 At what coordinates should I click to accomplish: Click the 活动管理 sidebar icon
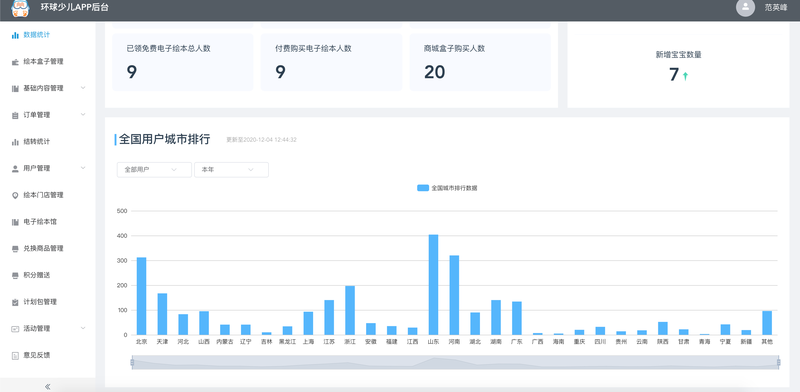[x=15, y=329]
